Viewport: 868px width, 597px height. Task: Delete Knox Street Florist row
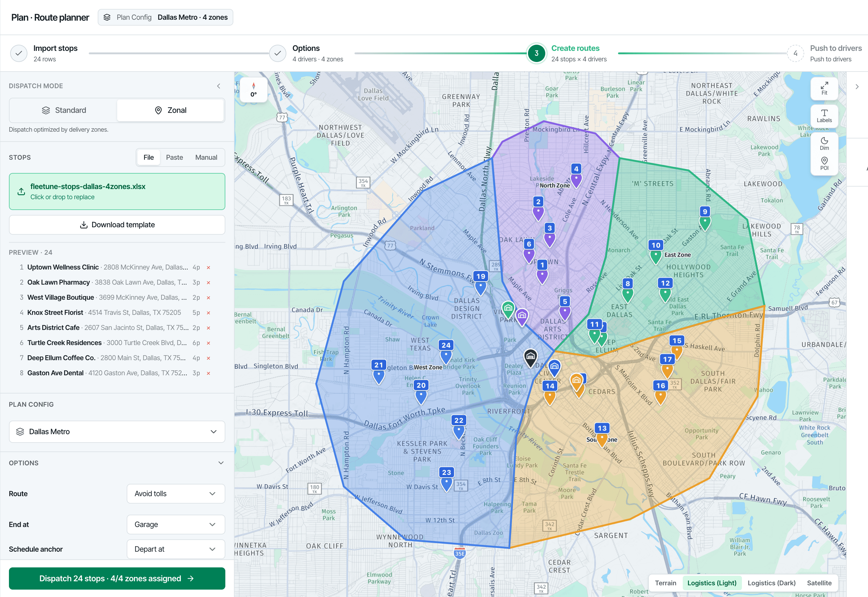[x=209, y=313]
